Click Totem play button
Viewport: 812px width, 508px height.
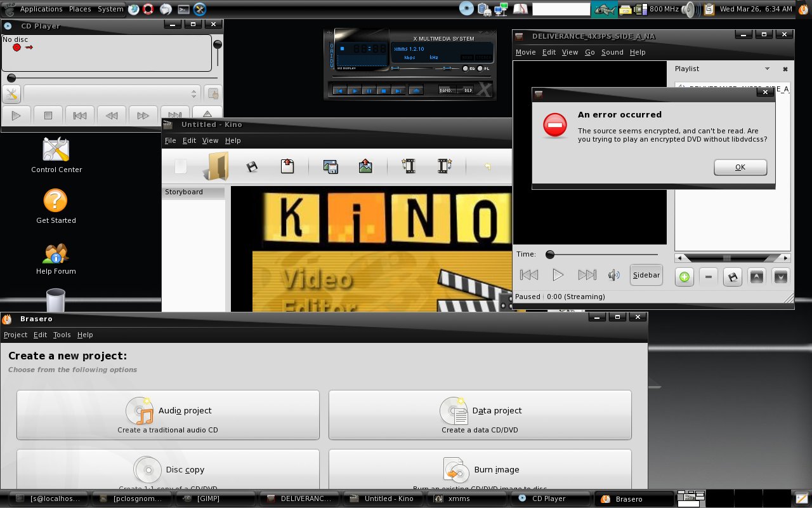point(558,275)
